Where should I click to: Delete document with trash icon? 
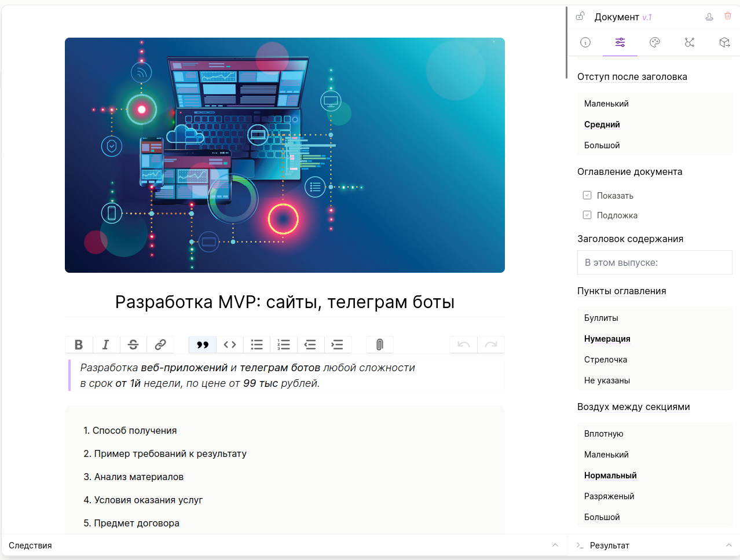(728, 16)
